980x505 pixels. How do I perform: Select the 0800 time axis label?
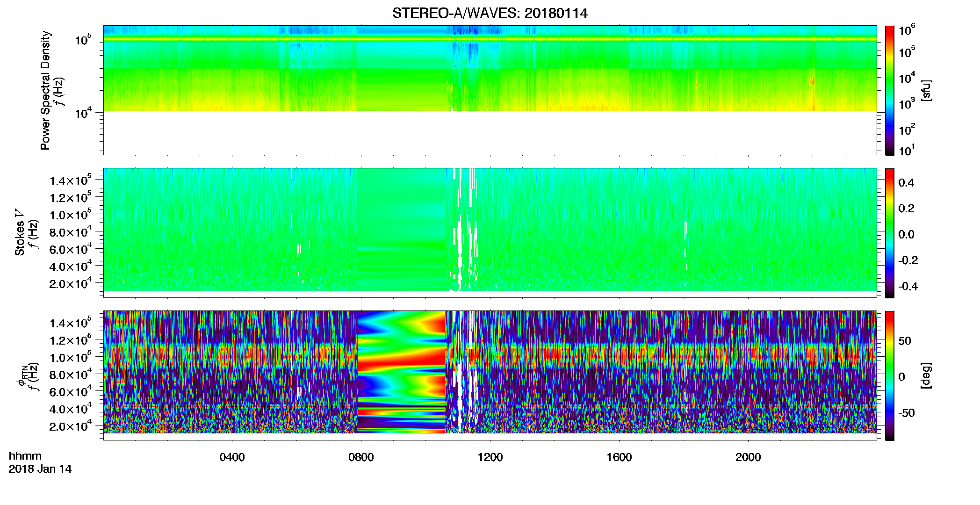click(361, 457)
